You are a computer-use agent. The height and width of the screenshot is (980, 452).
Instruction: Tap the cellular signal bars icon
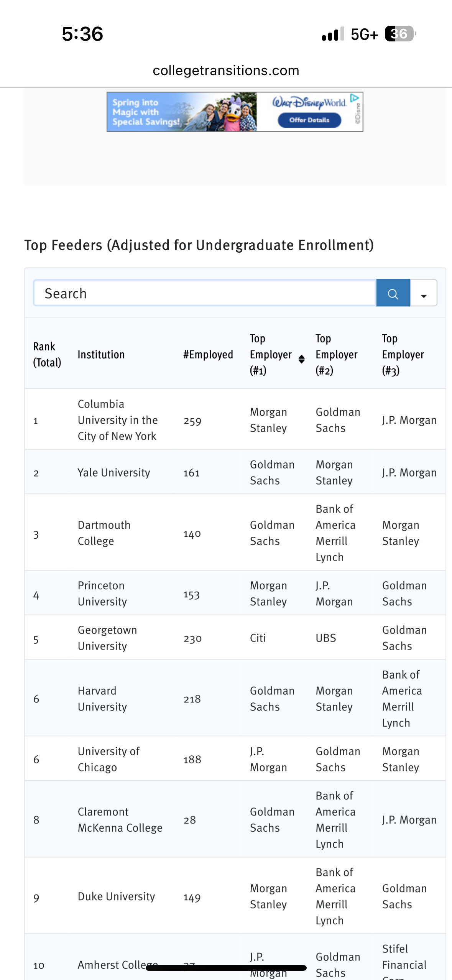pos(332,34)
